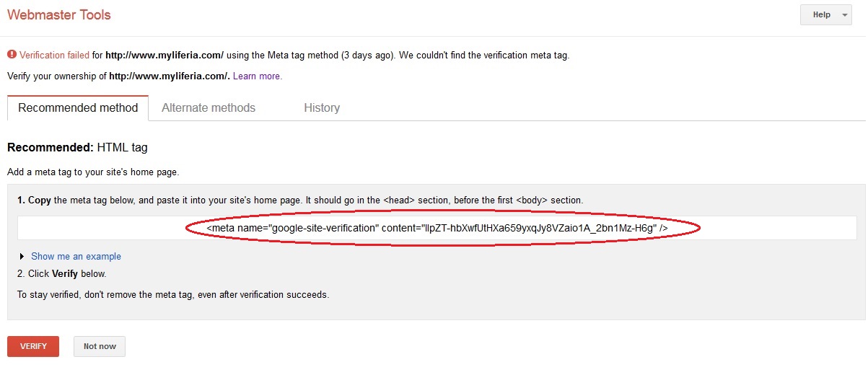
Task: Expand the Show me an example triangle
Action: tap(22, 256)
